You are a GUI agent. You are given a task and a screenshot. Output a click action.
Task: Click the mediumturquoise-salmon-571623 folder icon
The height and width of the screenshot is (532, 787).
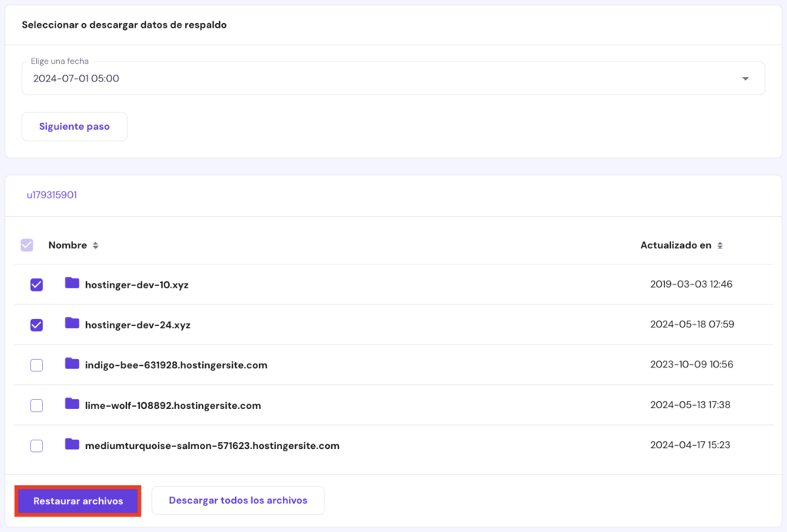click(x=71, y=445)
